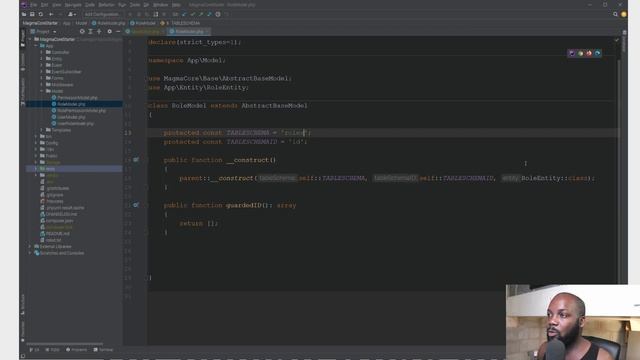The width and height of the screenshot is (640, 360).
Task: Toggle the Favorites tool window stripe button
Action: [x=22, y=331]
